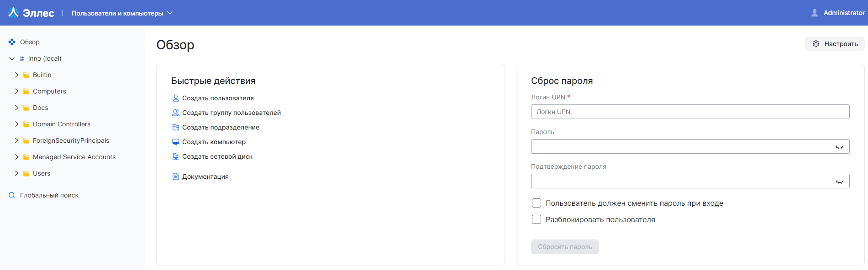The width and height of the screenshot is (868, 270).
Task: Click the Create user group icon
Action: tap(175, 113)
